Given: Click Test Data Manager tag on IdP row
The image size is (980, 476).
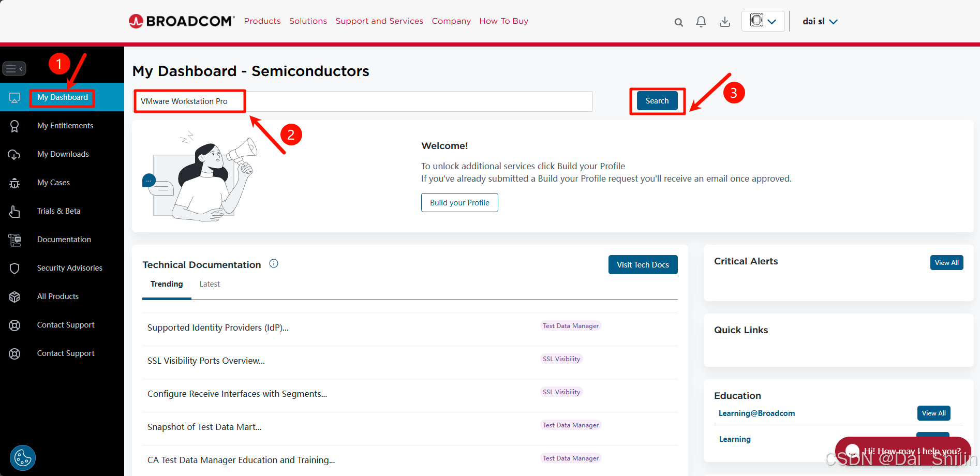Looking at the screenshot, I should click(571, 326).
